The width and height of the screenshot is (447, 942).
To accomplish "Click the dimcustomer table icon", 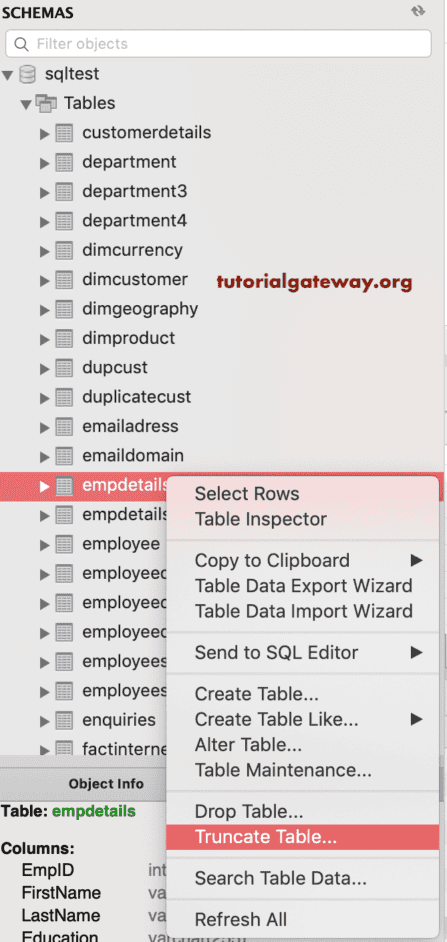I will [x=64, y=280].
